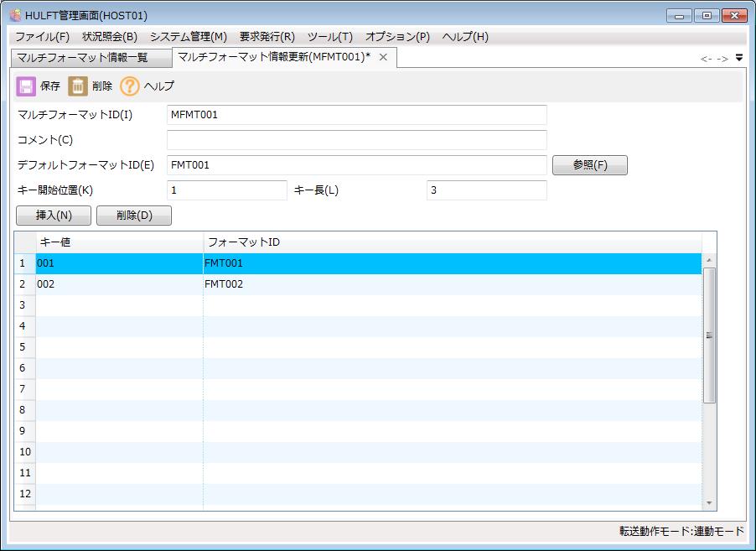The image size is (756, 551).
Task: Click the 挿入(N) insert button
Action: [x=54, y=216]
